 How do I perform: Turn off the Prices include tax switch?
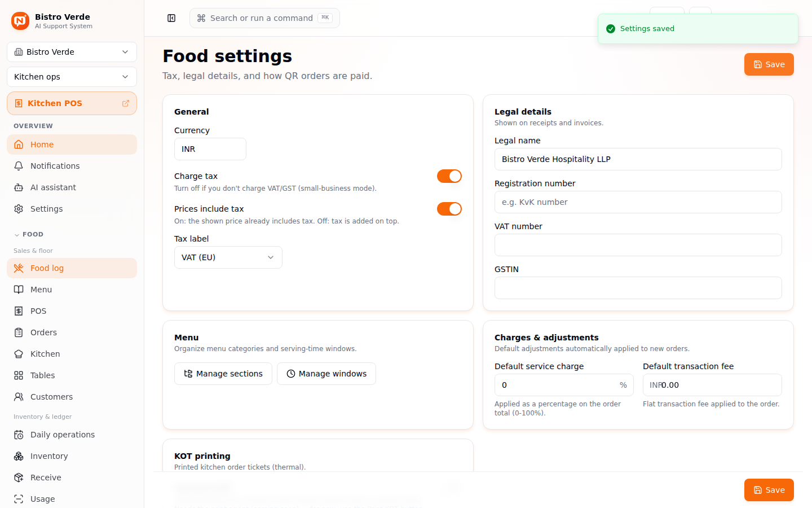pyautogui.click(x=449, y=209)
